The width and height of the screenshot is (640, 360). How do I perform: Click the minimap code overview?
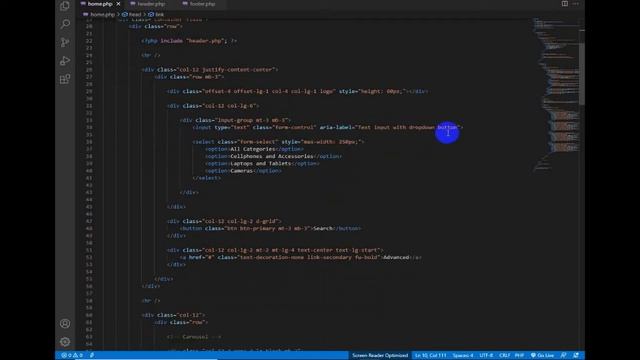555,94
